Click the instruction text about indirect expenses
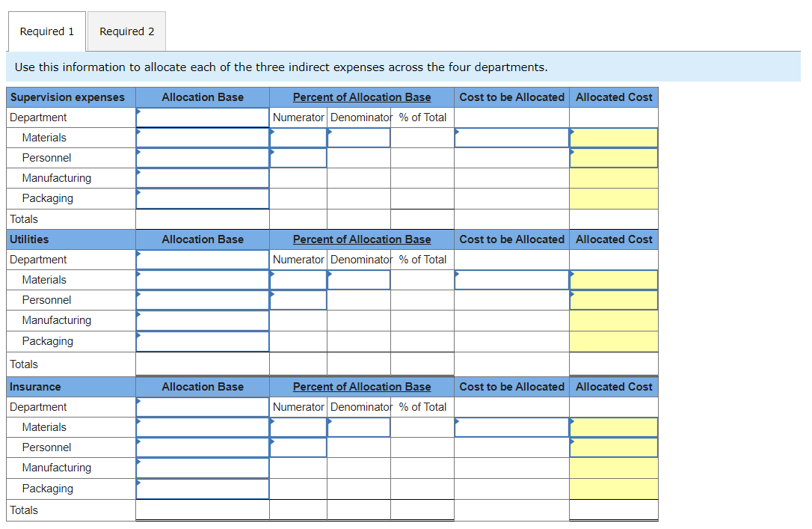This screenshot has height=529, width=812. [x=281, y=67]
